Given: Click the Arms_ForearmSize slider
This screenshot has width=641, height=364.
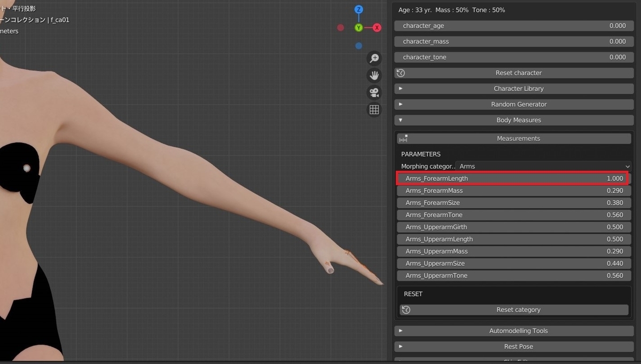Looking at the screenshot, I should tap(513, 203).
